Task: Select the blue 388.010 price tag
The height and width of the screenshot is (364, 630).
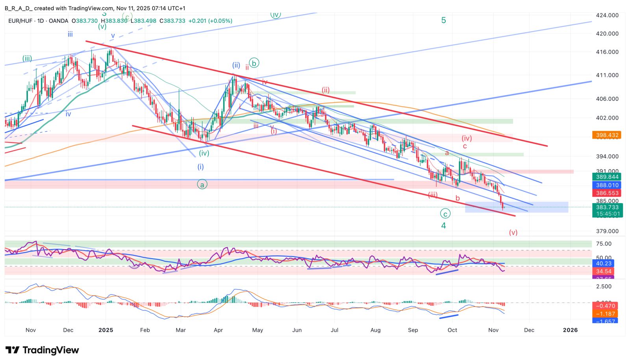Action: point(607,185)
